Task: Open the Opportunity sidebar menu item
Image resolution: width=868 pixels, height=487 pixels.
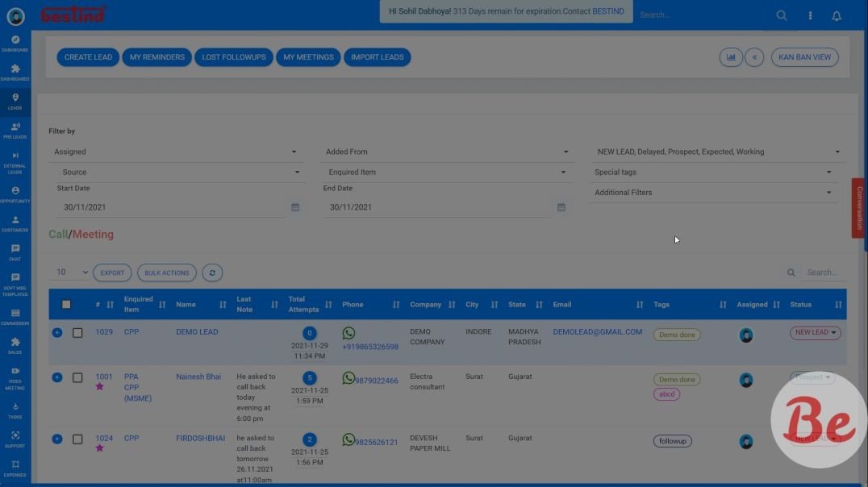Action: 15,194
